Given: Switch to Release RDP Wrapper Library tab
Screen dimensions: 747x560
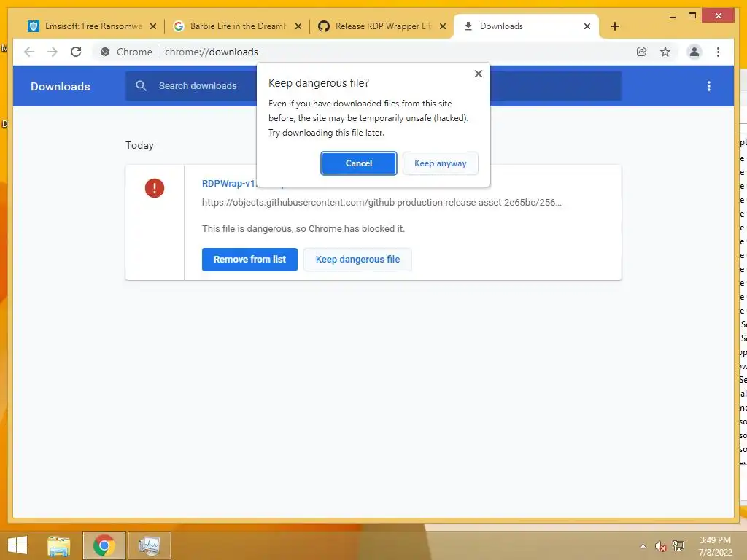Looking at the screenshot, I should pos(382,26).
